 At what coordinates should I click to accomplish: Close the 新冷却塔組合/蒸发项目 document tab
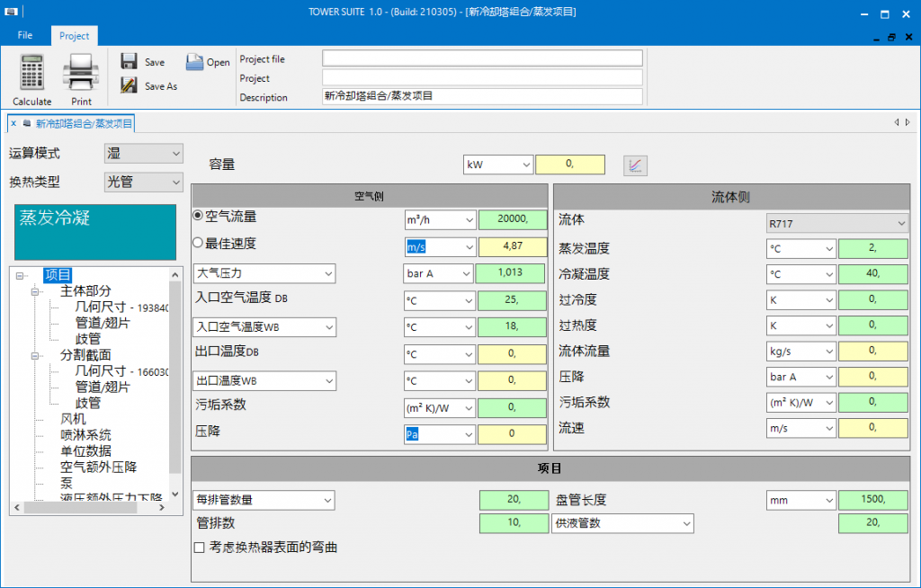pyautogui.click(x=13, y=123)
